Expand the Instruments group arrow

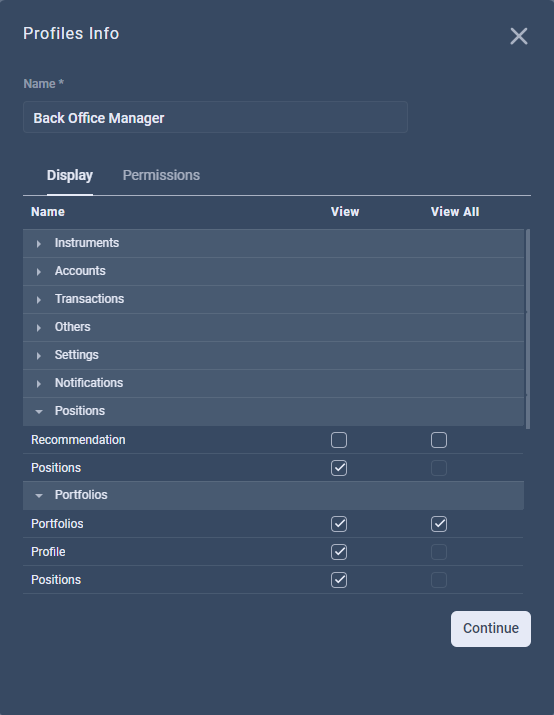(x=39, y=244)
